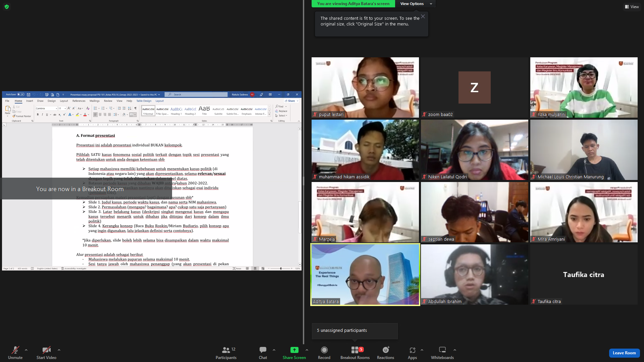
Task: Toggle the AutoSave switch in Word
Action: pyautogui.click(x=21, y=95)
